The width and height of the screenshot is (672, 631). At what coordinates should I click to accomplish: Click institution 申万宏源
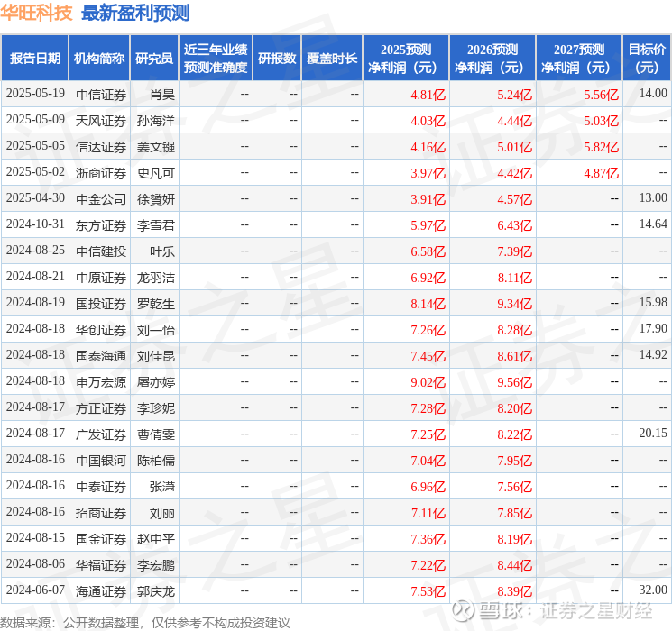[x=101, y=382]
